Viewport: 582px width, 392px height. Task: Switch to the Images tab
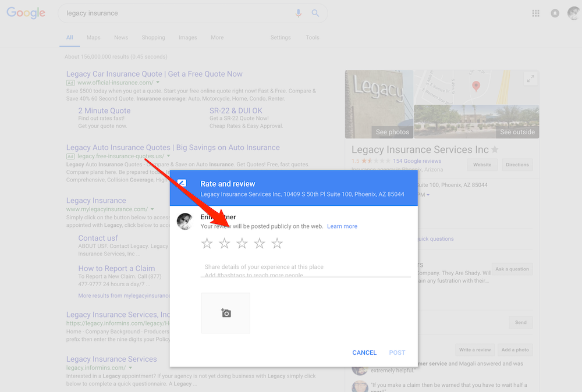[188, 37]
